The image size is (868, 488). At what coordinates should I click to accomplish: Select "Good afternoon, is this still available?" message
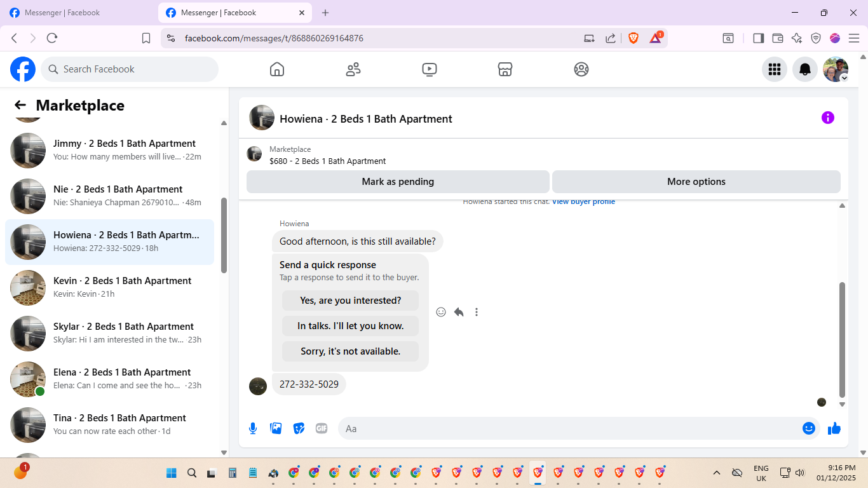coord(358,241)
